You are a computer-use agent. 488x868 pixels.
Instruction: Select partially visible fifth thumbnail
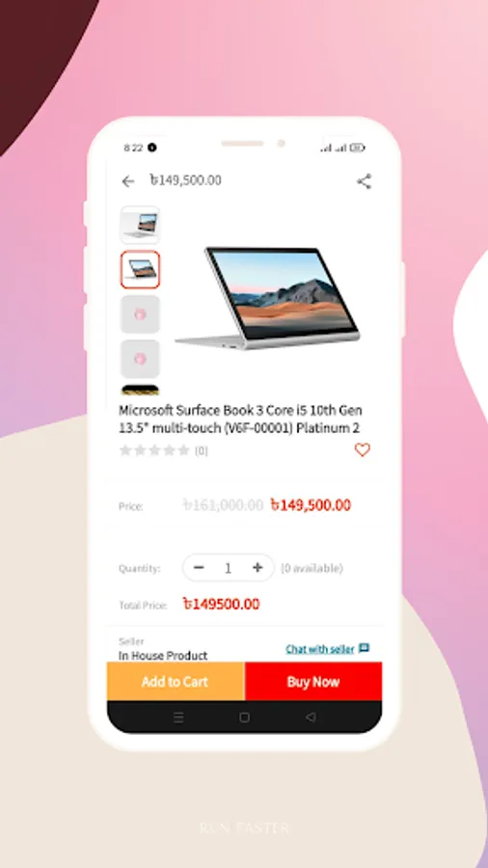140,390
